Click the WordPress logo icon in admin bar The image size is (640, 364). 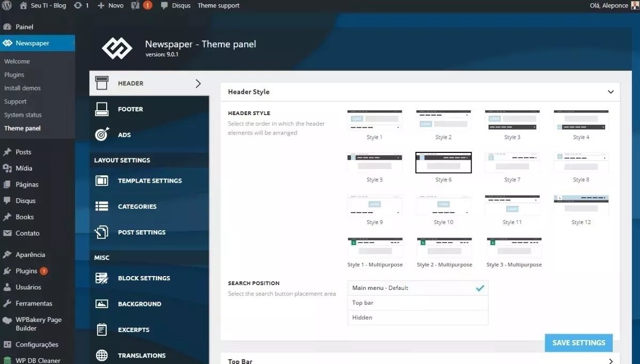pos(7,5)
